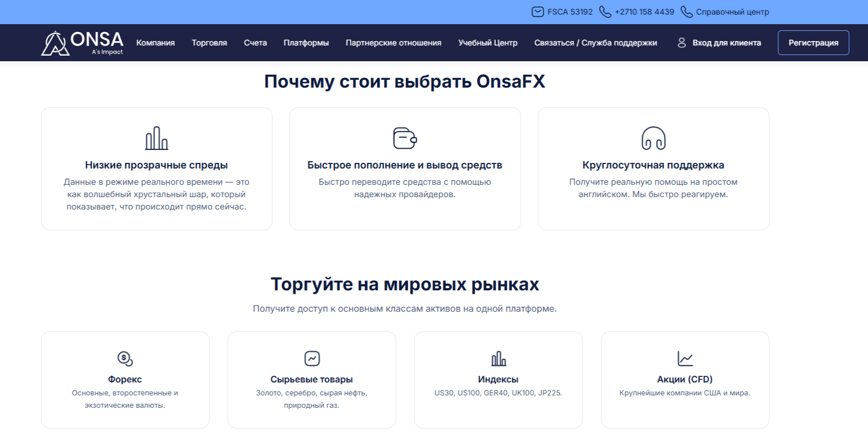Call the phone number +2710 158 4439
This screenshot has height=442, width=868.
point(644,12)
